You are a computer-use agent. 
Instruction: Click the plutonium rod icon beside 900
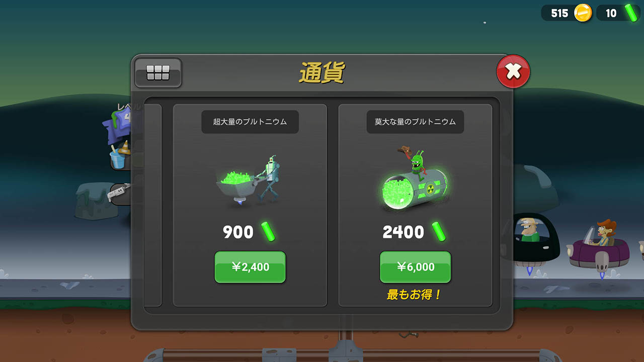pyautogui.click(x=269, y=232)
